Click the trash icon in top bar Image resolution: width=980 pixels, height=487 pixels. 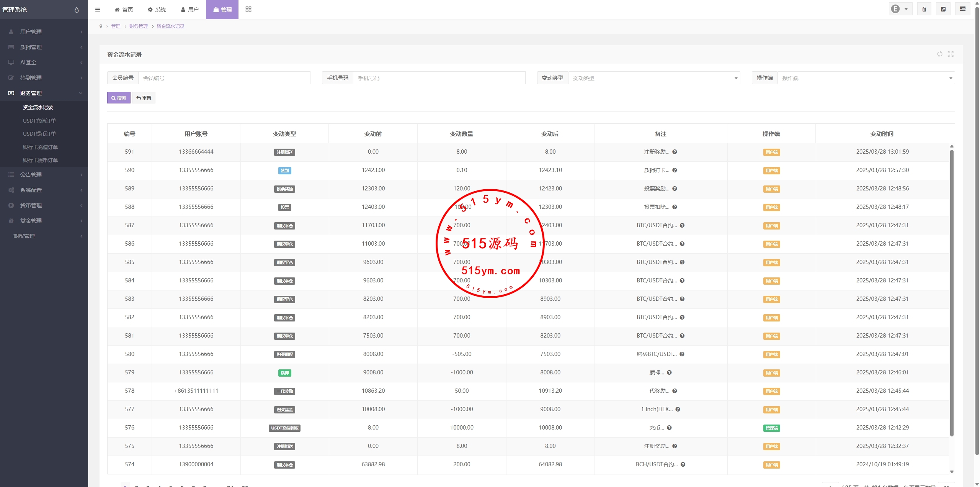pos(924,9)
